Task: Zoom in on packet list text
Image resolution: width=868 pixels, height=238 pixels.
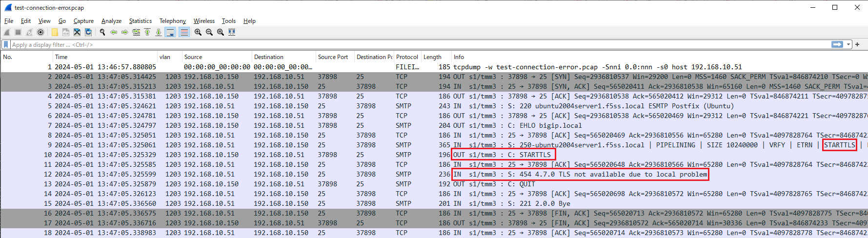Action: tap(198, 32)
